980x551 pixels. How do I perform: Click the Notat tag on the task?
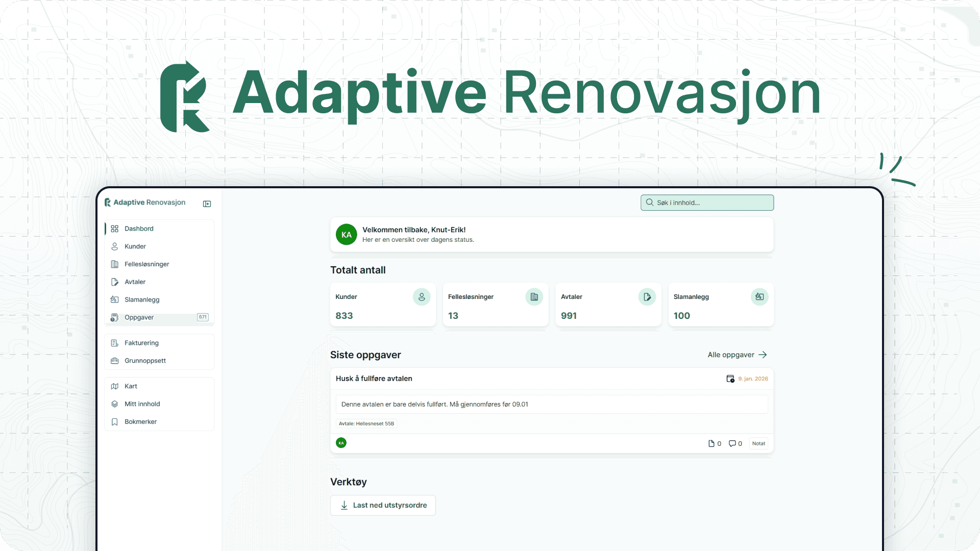coord(758,443)
